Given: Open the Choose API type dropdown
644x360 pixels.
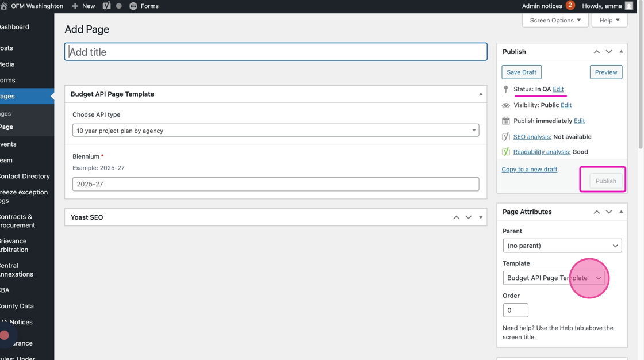Looking at the screenshot, I should coord(275,131).
